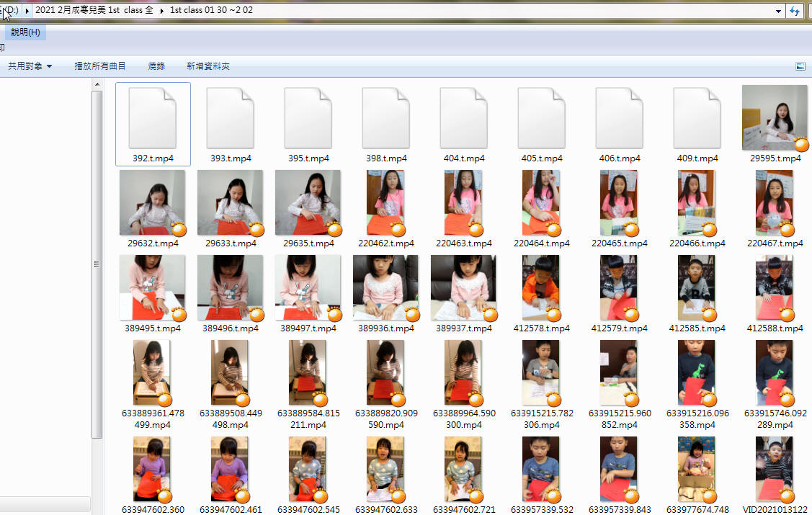Click 新增資料夾 to create a folder
The width and height of the screenshot is (812, 515).
208,66
